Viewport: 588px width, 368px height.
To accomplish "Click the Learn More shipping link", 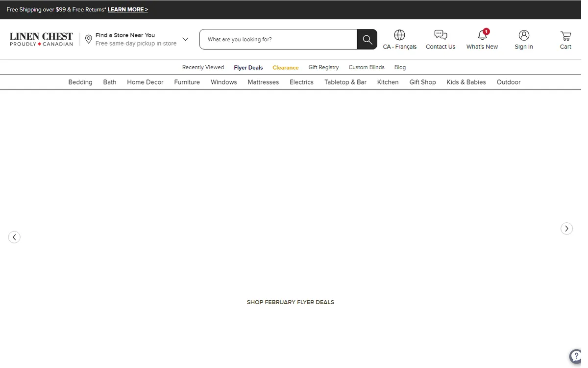I will point(127,10).
